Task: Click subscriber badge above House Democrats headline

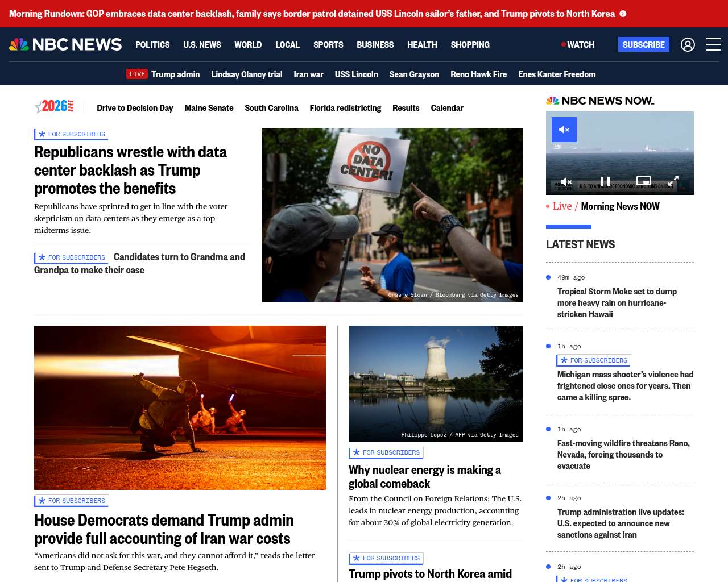Action: pyautogui.click(x=72, y=501)
